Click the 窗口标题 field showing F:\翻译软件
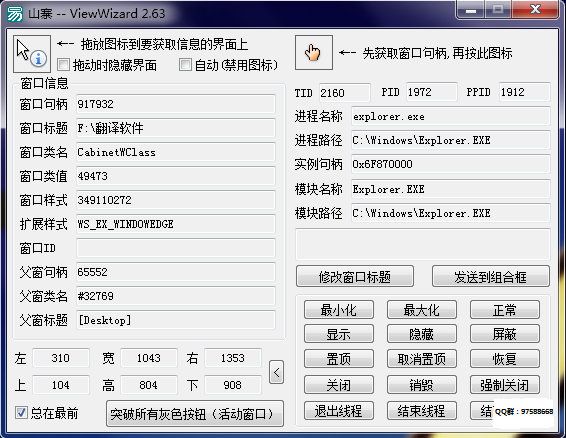This screenshot has height=438, width=566. pos(176,128)
